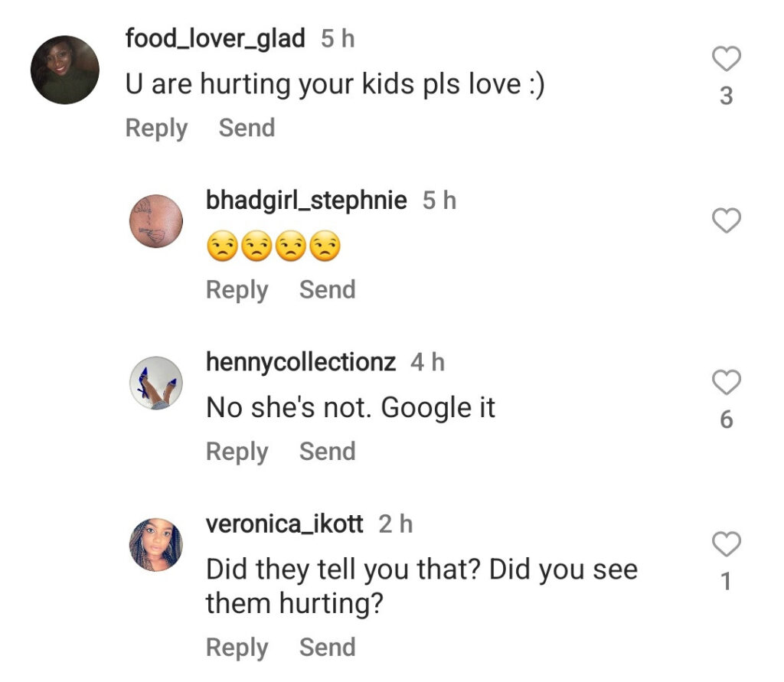Open bhadgirl_stephnie's avatar
The image size is (784, 682).
(156, 221)
